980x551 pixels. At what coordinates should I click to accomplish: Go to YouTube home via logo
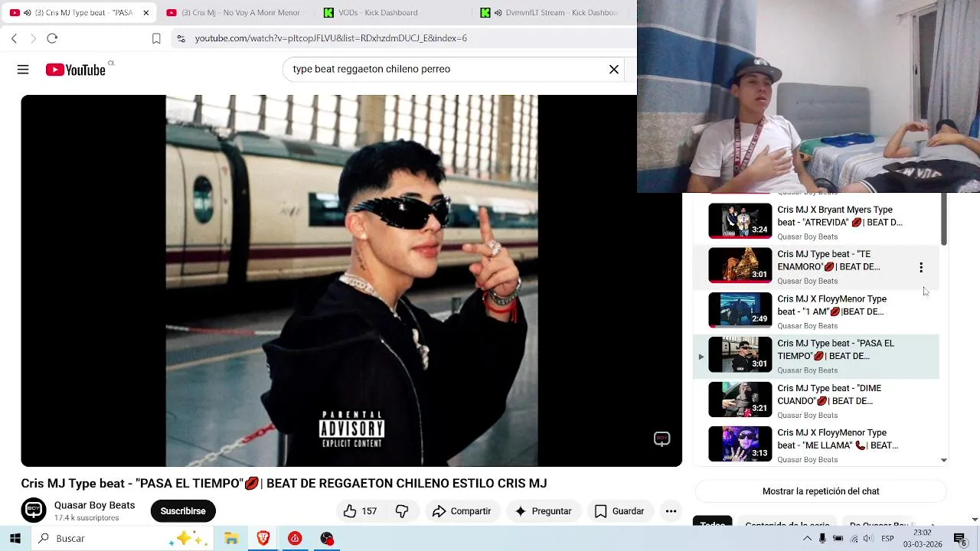(75, 70)
